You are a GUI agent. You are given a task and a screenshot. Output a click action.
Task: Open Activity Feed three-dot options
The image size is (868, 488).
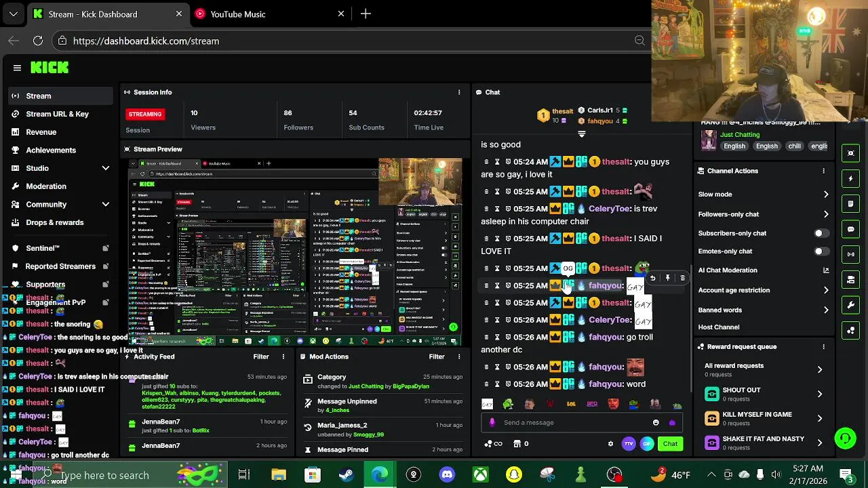(x=283, y=357)
